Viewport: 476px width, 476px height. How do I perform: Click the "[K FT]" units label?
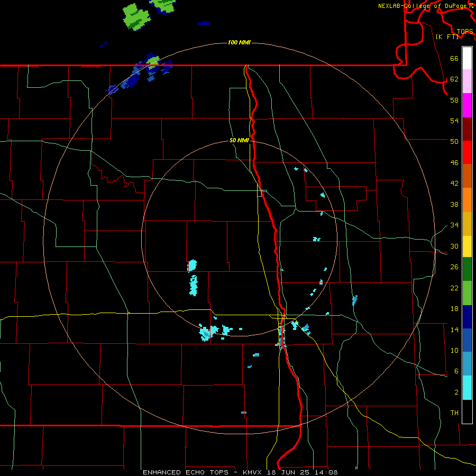(x=447, y=36)
